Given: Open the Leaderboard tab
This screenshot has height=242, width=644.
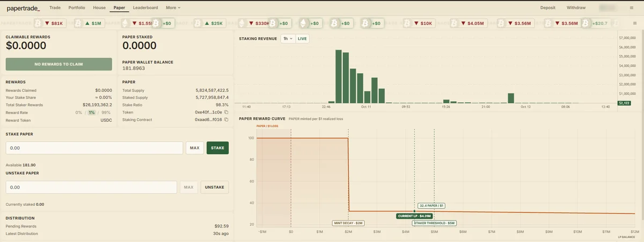Looking at the screenshot, I should (x=145, y=8).
